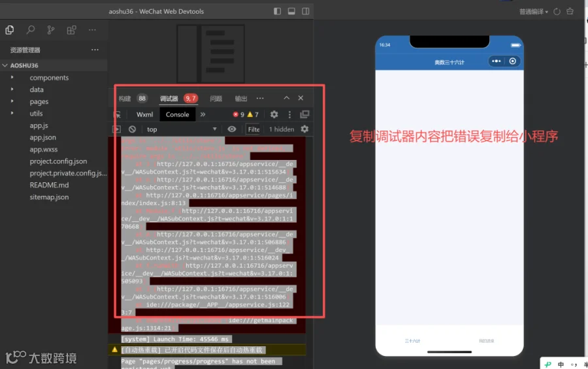The width and height of the screenshot is (588, 369).
Task: Click simulator capsule close circle
Action: 513,61
